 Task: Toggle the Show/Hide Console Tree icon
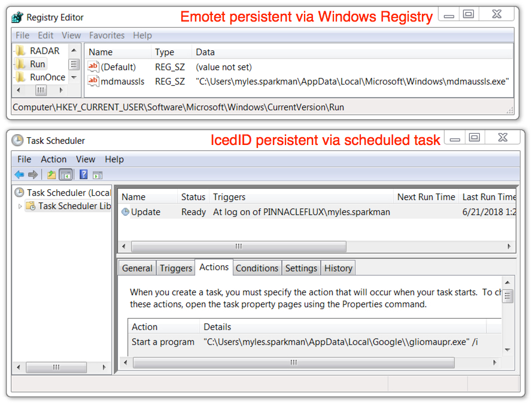point(66,174)
